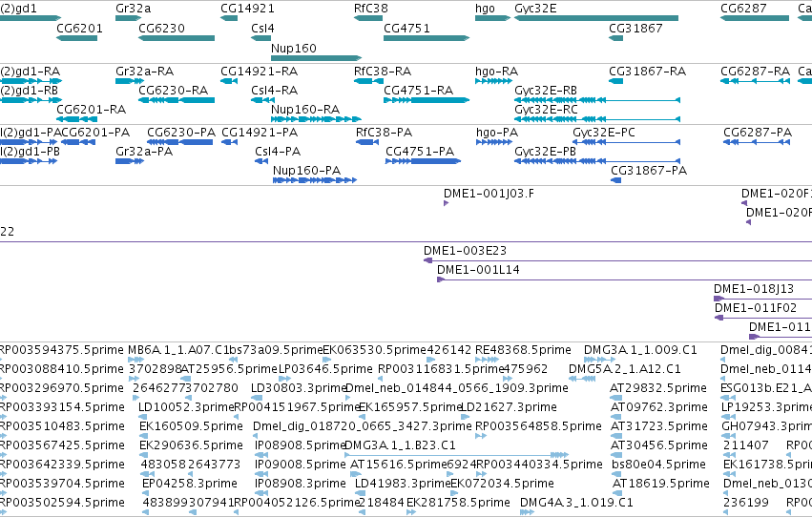Click protein feature CG6230-PA
812x517 pixels.
179,142
